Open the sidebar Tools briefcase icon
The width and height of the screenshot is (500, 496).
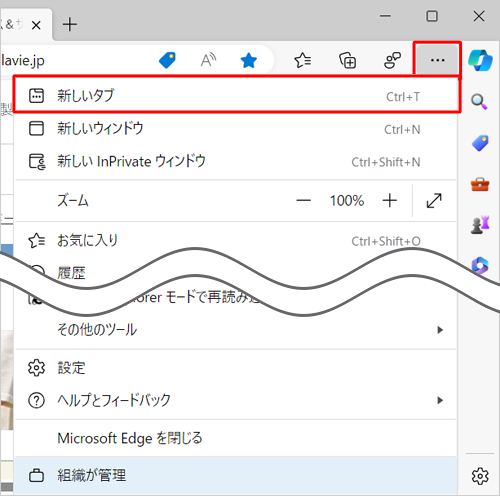click(480, 184)
